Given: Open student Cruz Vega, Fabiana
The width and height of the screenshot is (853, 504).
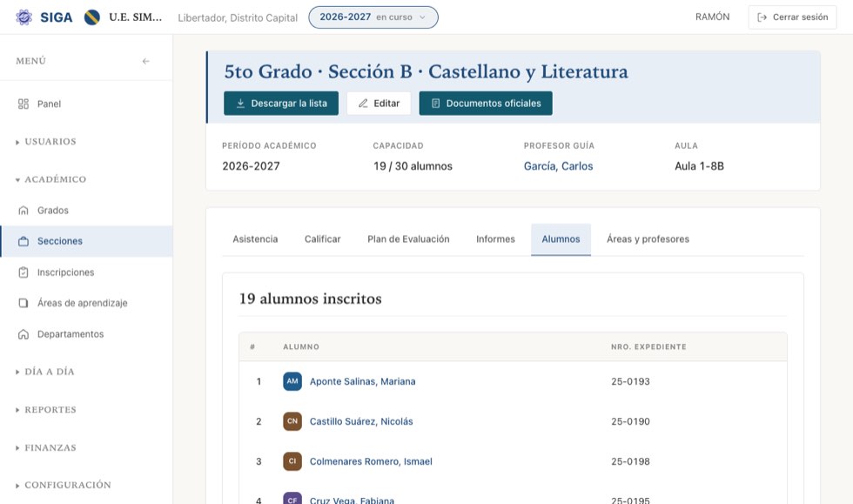Looking at the screenshot, I should point(352,501).
